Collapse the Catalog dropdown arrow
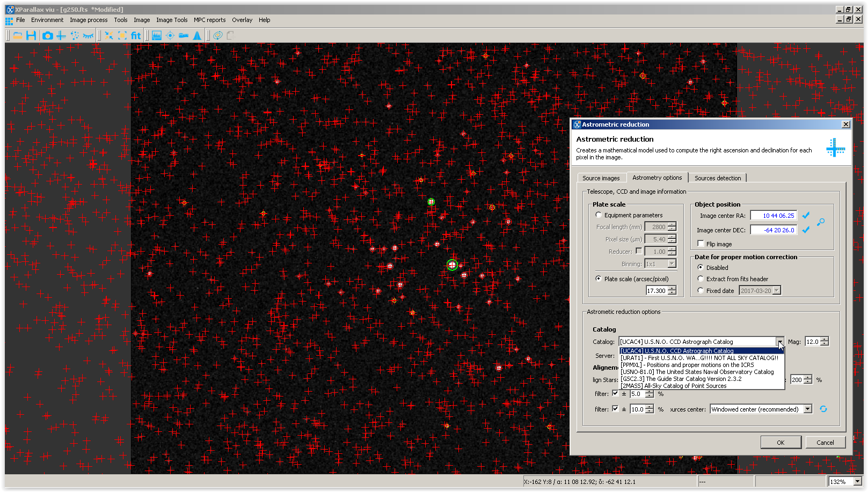868x492 pixels. pos(779,342)
